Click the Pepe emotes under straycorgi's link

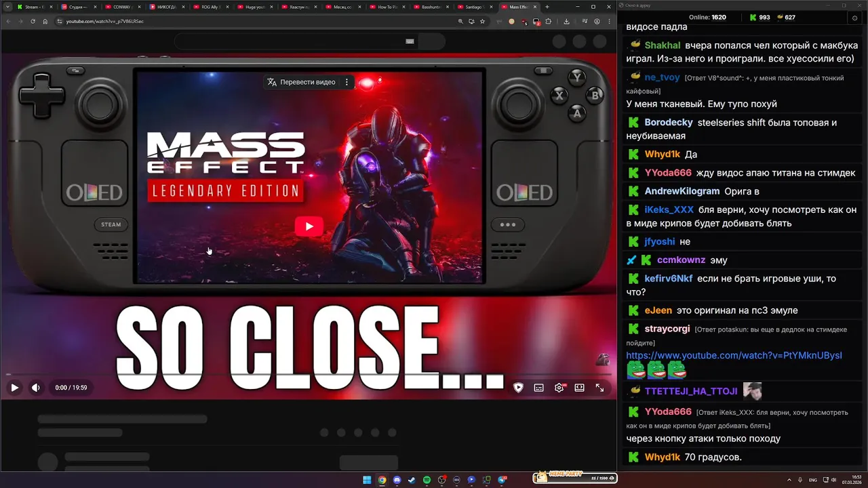[656, 370]
